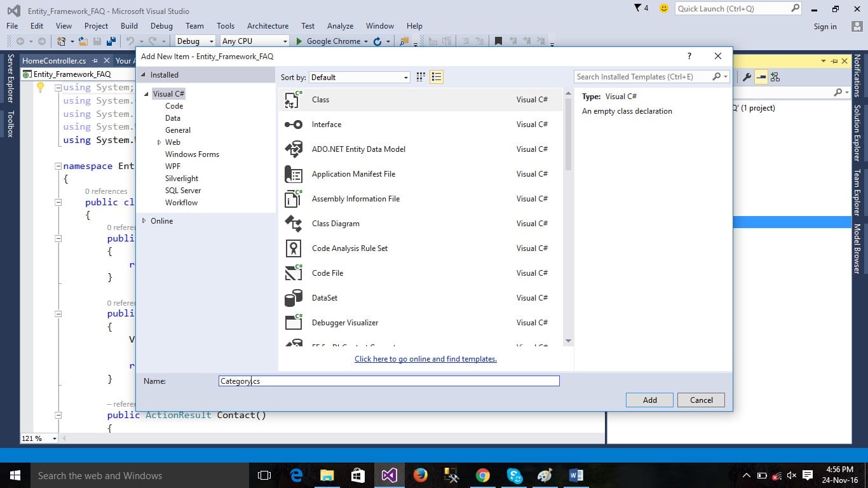
Task: Select the Assembly Information File icon
Action: coord(294,199)
